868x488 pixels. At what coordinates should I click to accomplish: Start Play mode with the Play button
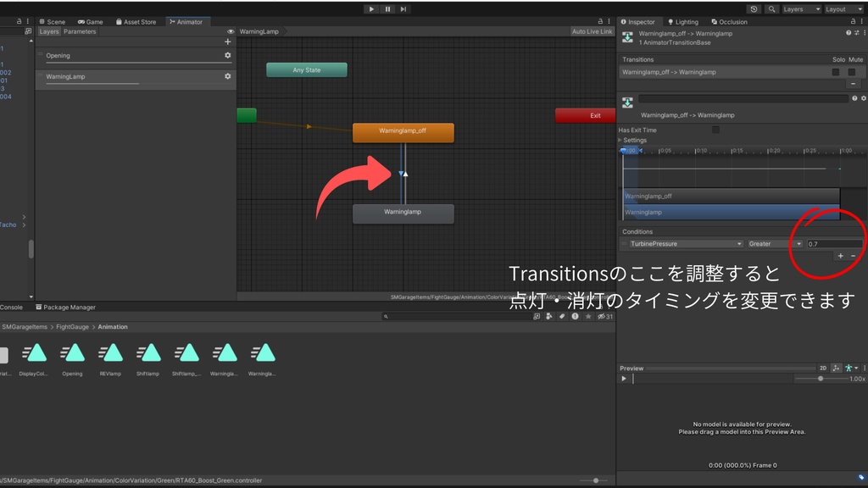click(x=371, y=8)
